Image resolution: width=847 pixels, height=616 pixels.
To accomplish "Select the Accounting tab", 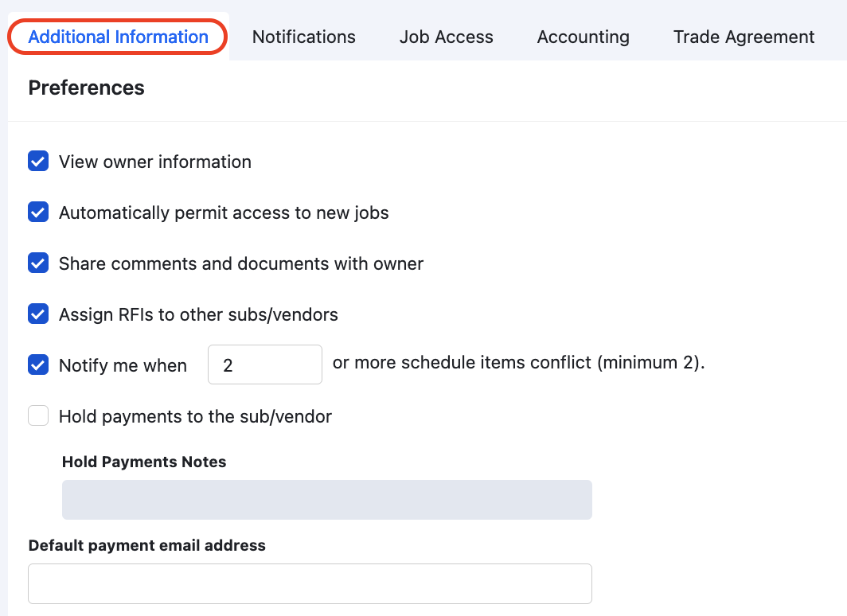I will 583,37.
